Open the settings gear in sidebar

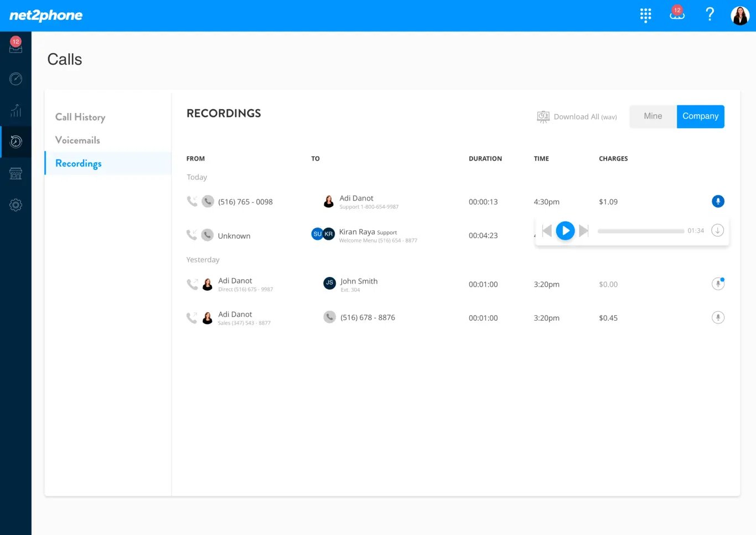tap(15, 205)
